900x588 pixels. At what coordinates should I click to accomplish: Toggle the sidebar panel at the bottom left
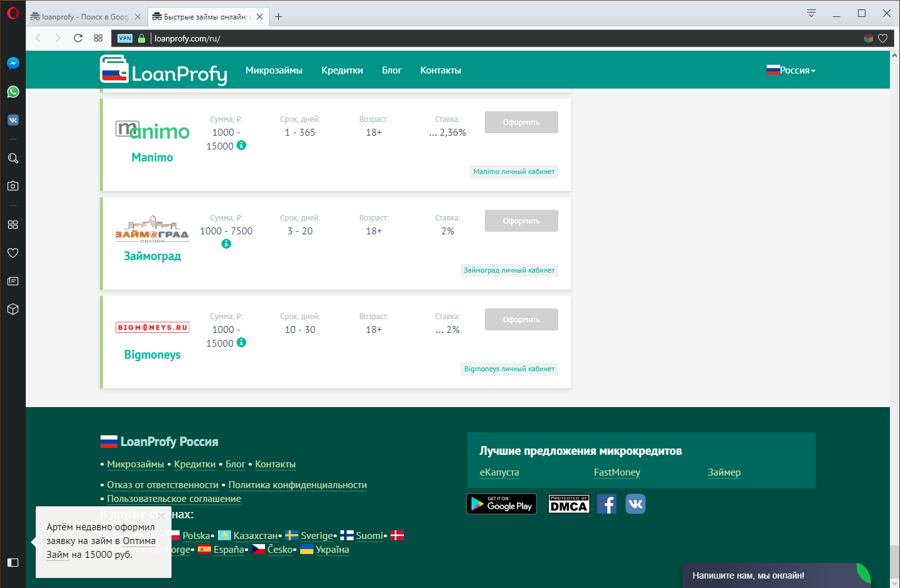click(x=13, y=562)
